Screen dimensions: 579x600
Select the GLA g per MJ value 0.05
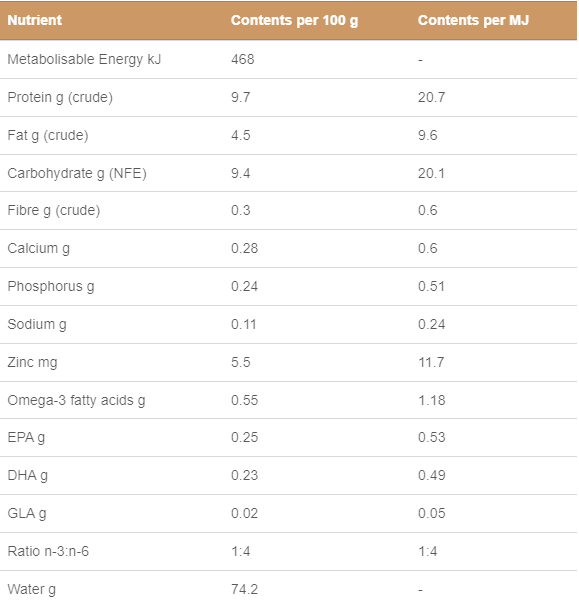(x=432, y=514)
